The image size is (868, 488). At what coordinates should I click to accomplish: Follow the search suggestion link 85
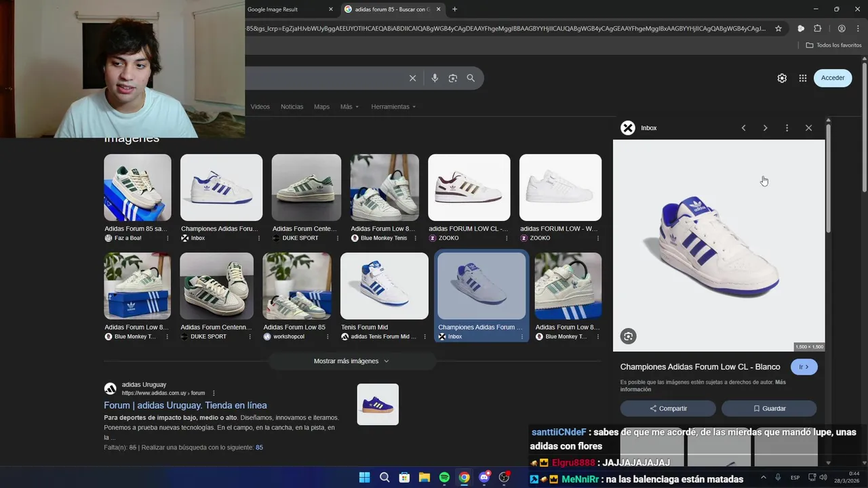pyautogui.click(x=259, y=447)
